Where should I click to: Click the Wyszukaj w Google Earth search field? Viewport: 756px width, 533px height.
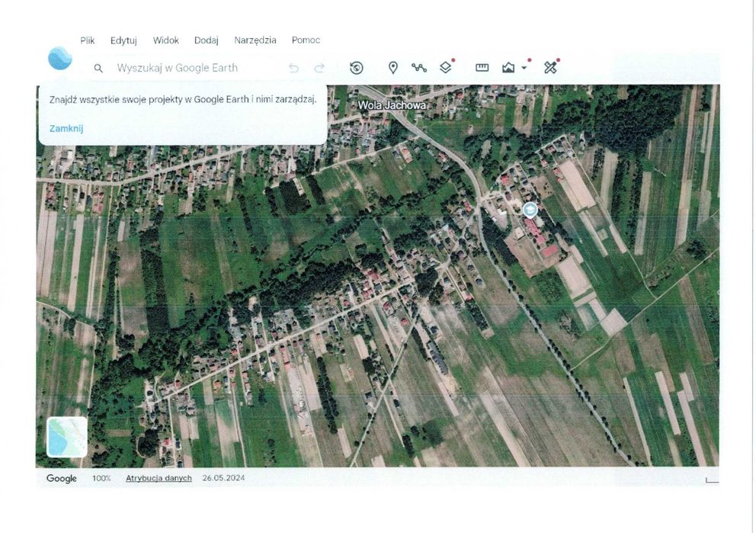coord(178,68)
